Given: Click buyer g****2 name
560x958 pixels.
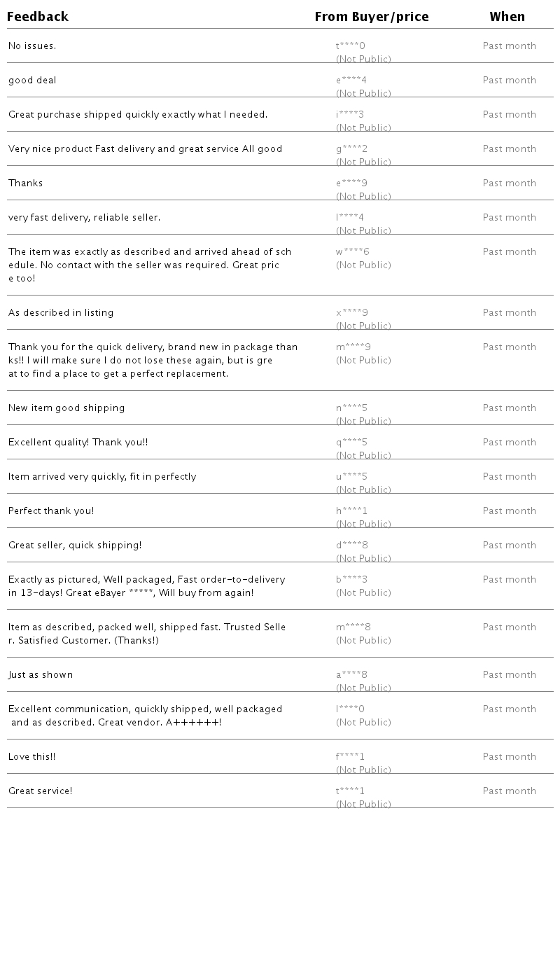Looking at the screenshot, I should pos(351,149).
